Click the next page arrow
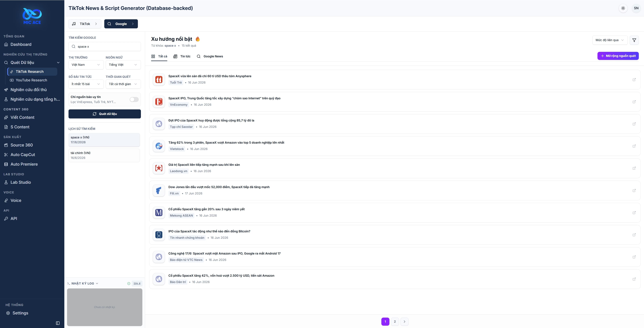 [x=404, y=321]
